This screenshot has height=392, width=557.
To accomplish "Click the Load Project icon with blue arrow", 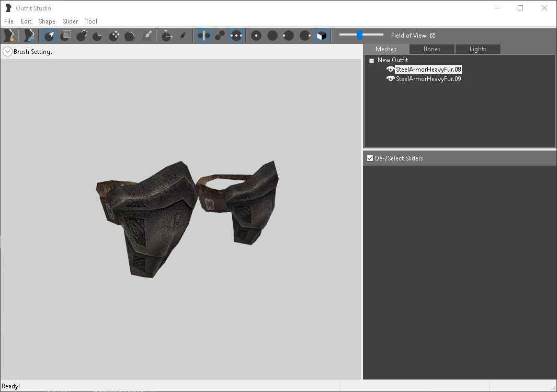I will click(x=29, y=36).
